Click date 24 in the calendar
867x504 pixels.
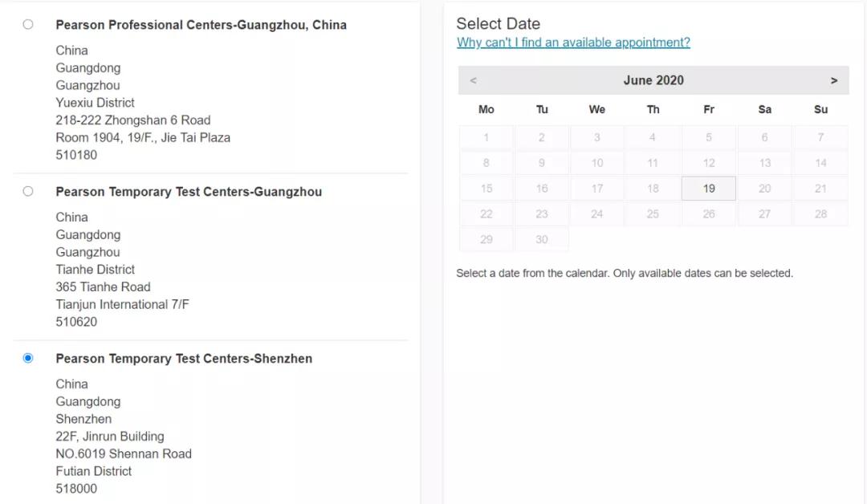[x=596, y=214]
